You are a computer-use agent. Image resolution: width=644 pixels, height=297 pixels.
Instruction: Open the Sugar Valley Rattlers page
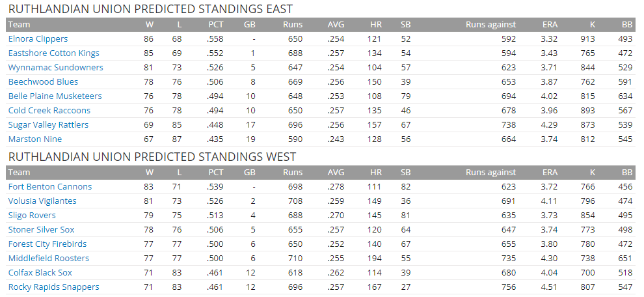pyautogui.click(x=48, y=125)
